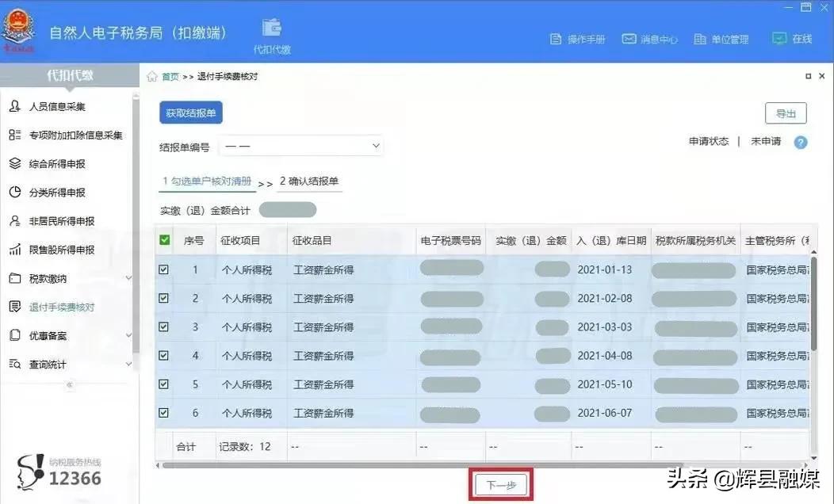Open the 消息中心 message center
The width and height of the screenshot is (834, 504).
tap(650, 38)
